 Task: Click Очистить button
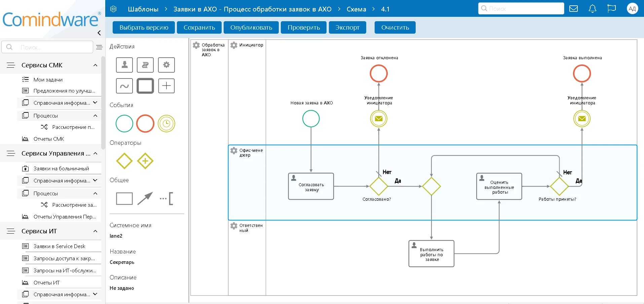coord(395,27)
